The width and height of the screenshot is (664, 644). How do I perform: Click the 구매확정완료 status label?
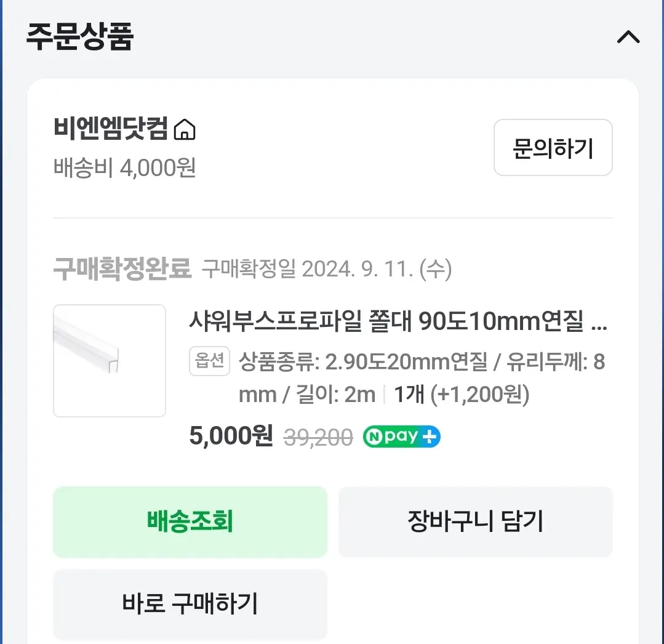click(x=122, y=270)
